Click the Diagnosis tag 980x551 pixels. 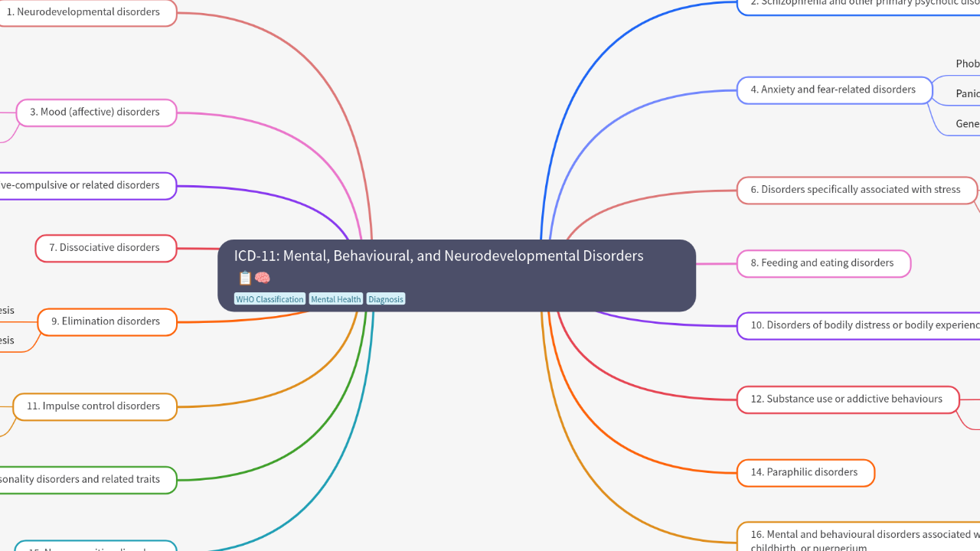tap(385, 299)
